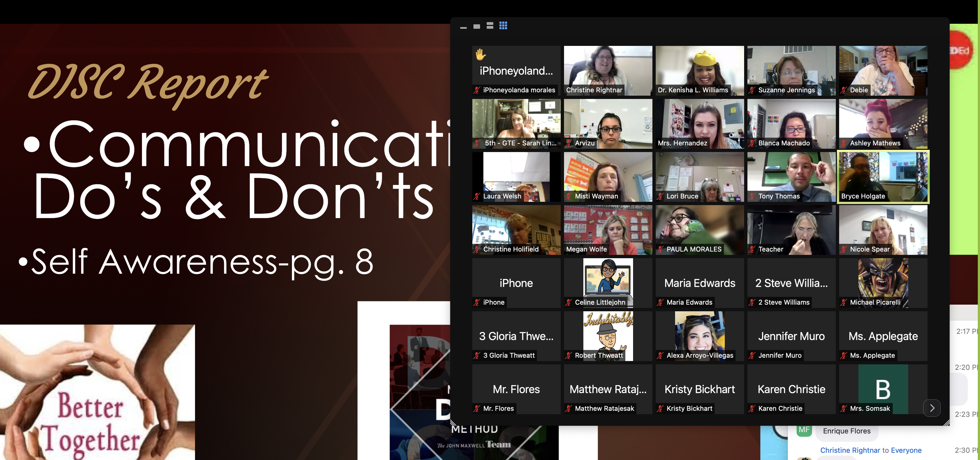Viewport: 980px width, 460px height.
Task: Select Christine Rightnar's video tile
Action: point(608,71)
